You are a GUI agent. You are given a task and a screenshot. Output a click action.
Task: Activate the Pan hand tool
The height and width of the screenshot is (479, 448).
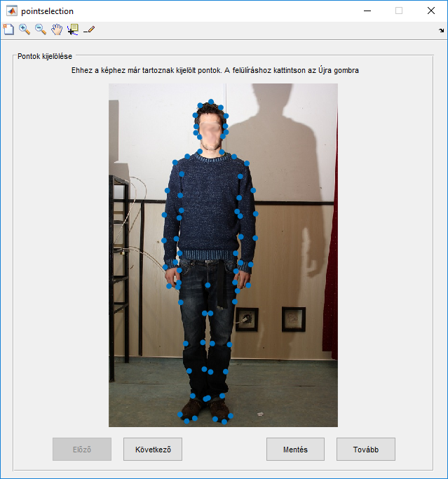pyautogui.click(x=57, y=29)
